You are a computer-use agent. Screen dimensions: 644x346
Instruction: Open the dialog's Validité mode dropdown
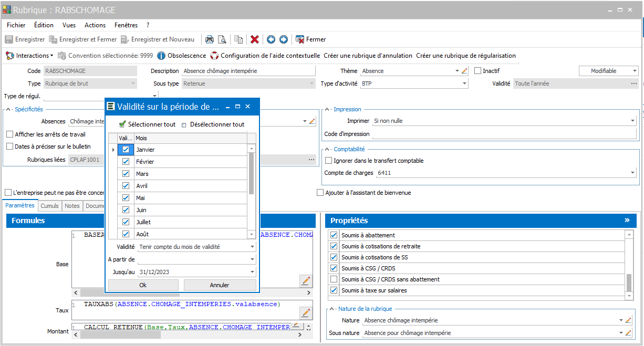click(x=252, y=247)
